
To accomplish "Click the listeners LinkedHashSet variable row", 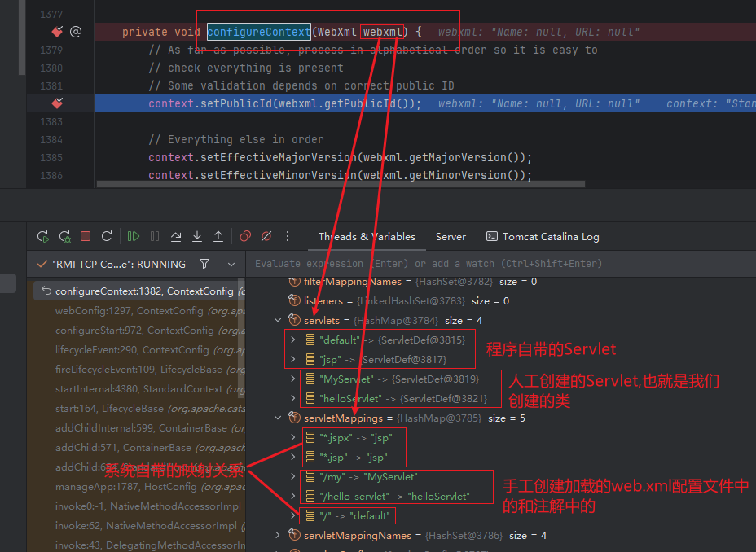I will coord(502,300).
